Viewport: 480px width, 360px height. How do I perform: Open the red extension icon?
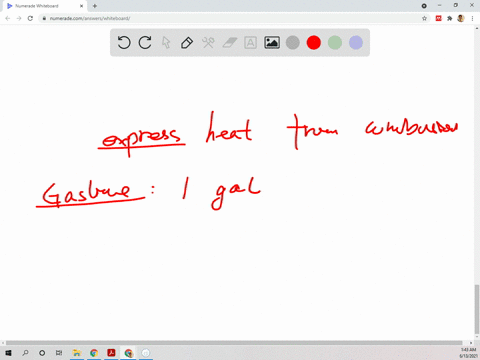[x=438, y=18]
